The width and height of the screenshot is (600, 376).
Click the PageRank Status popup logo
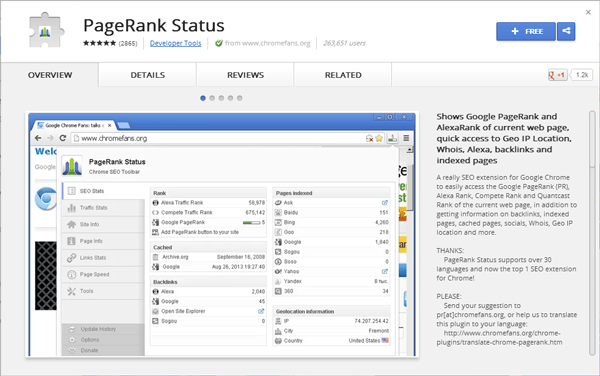(72, 166)
